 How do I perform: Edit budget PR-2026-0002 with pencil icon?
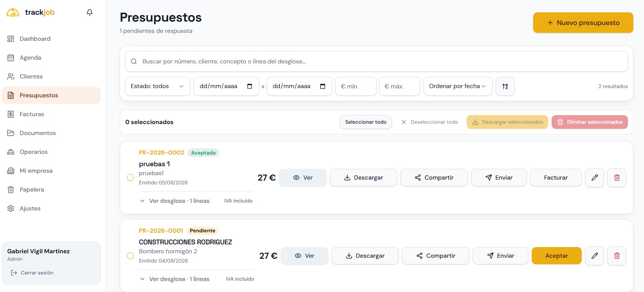595,178
